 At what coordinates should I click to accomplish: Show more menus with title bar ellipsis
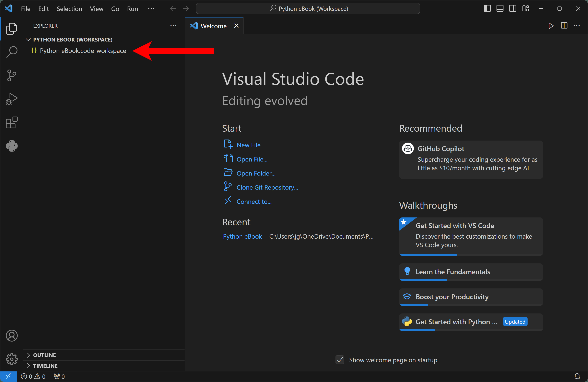151,9
